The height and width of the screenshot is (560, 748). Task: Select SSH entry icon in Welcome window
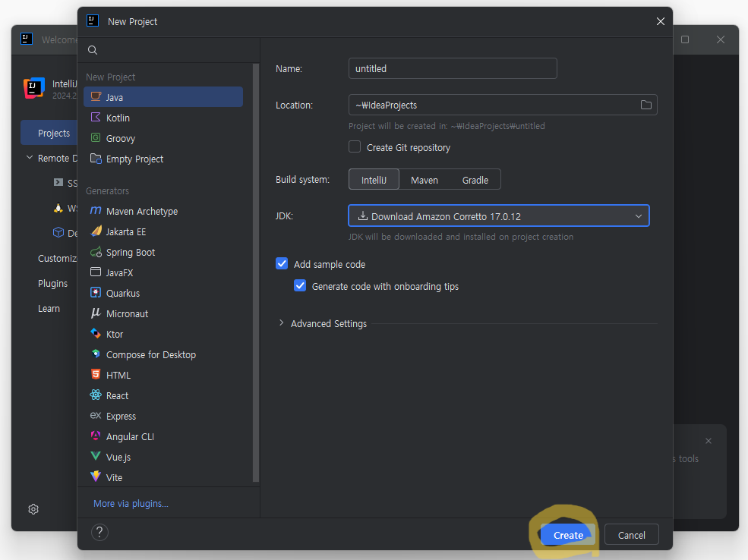click(x=58, y=183)
